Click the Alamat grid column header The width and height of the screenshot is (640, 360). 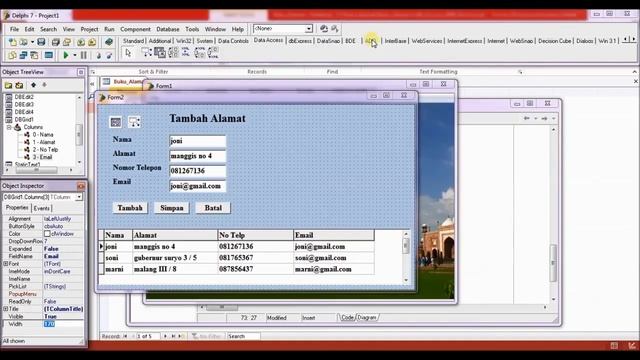pyautogui.click(x=175, y=235)
